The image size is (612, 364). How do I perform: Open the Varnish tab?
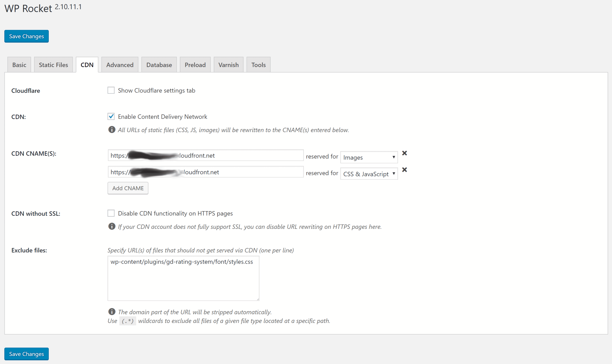tap(229, 65)
